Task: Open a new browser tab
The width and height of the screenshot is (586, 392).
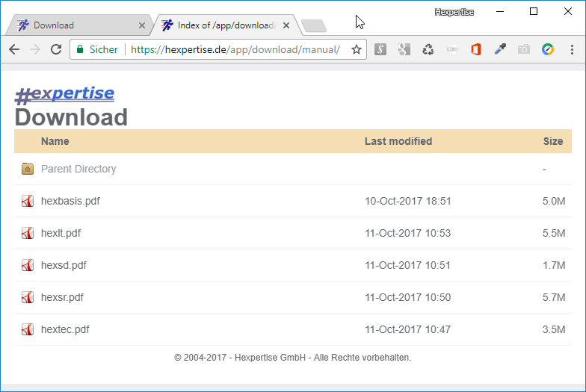Action: point(314,25)
